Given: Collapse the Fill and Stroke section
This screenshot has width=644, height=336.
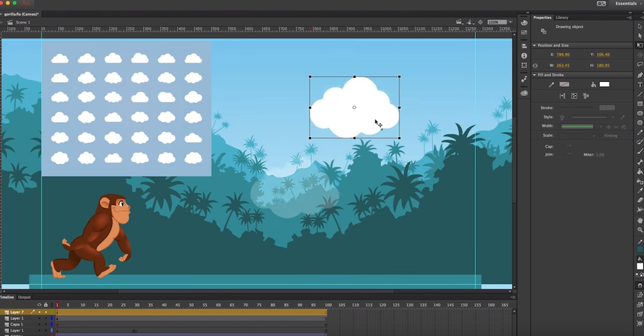Looking at the screenshot, I should (x=535, y=75).
